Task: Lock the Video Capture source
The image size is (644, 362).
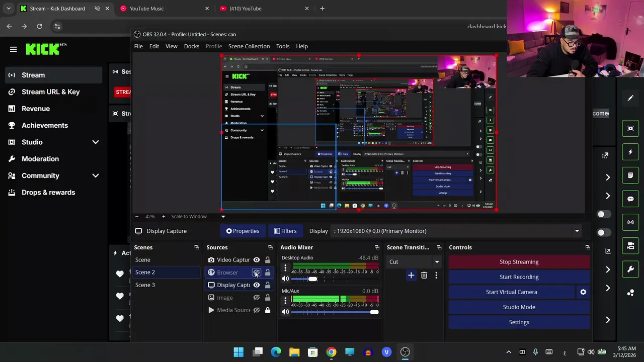Action: coord(268,260)
